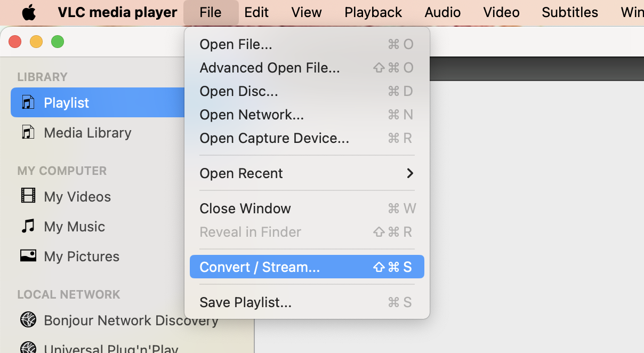
Task: Choose Open Network from the File menu
Action: coord(251,114)
